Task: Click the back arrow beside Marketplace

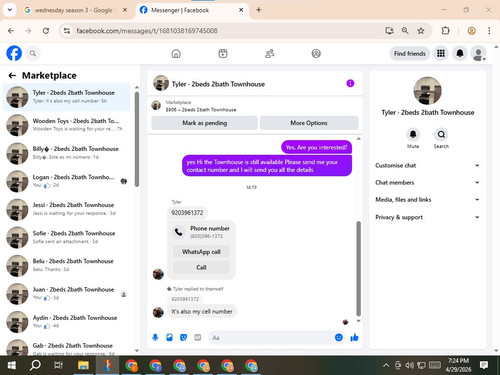Action: (x=12, y=76)
